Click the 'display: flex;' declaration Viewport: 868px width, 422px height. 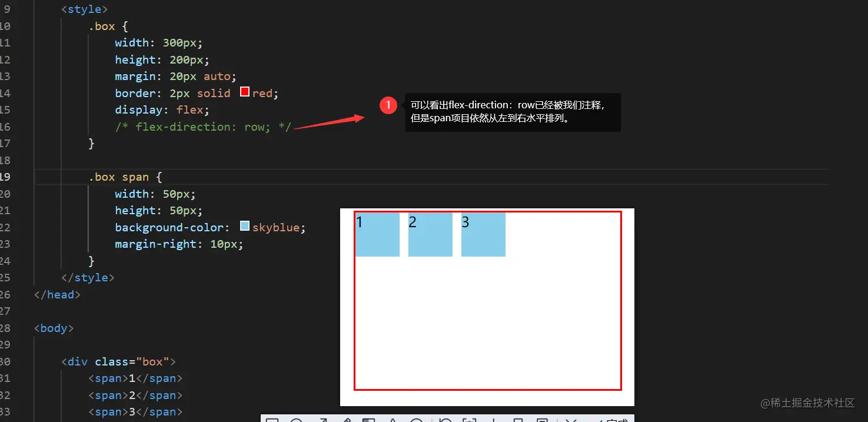pyautogui.click(x=162, y=110)
